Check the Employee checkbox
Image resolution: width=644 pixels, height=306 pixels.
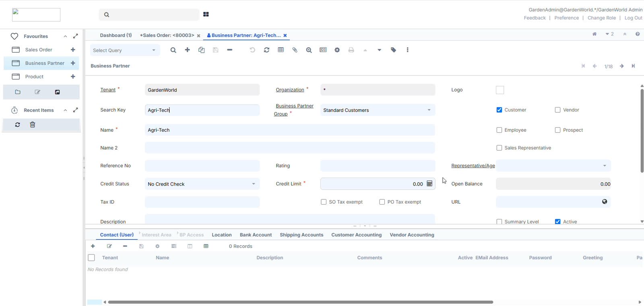pos(499,130)
